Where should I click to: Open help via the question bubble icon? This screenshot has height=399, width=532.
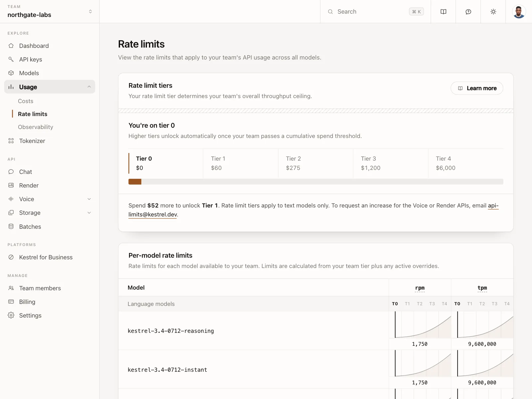coord(468,12)
